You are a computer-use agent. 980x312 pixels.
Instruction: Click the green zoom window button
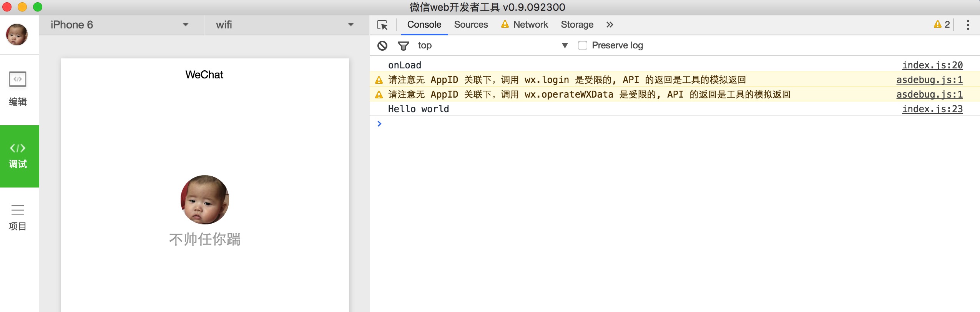[38, 7]
